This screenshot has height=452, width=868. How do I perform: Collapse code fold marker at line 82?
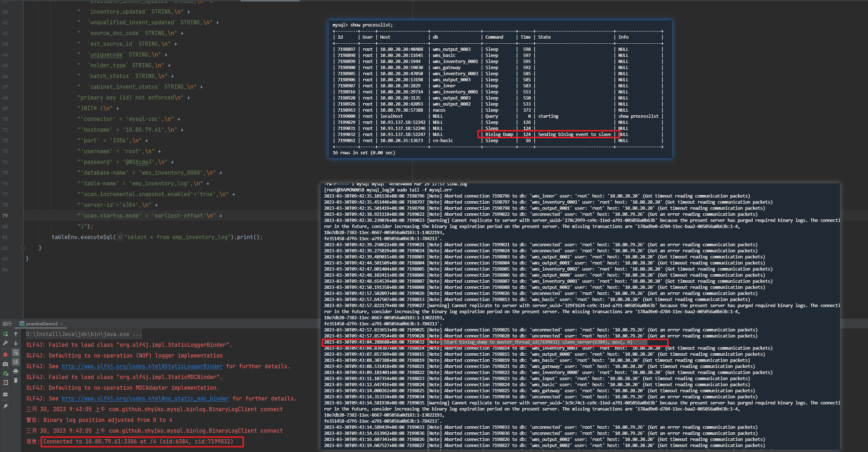23,248
